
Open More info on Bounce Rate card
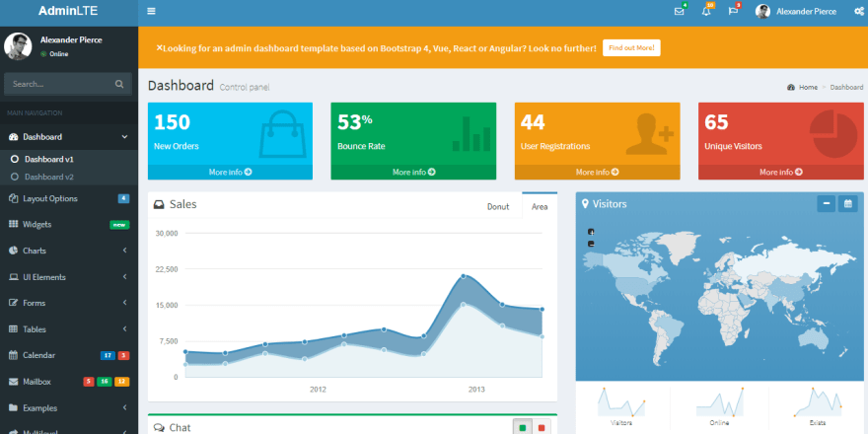413,173
